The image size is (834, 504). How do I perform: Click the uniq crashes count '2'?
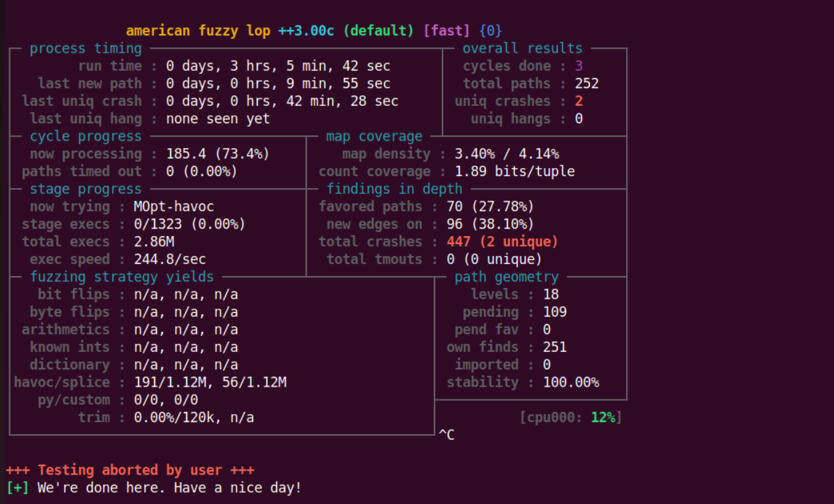tap(579, 101)
